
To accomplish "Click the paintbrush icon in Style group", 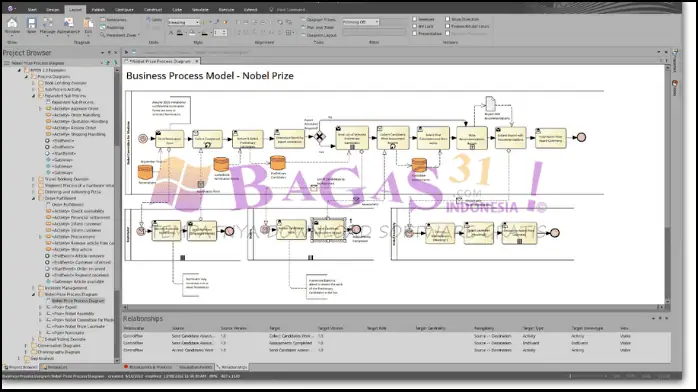I will point(216,22).
